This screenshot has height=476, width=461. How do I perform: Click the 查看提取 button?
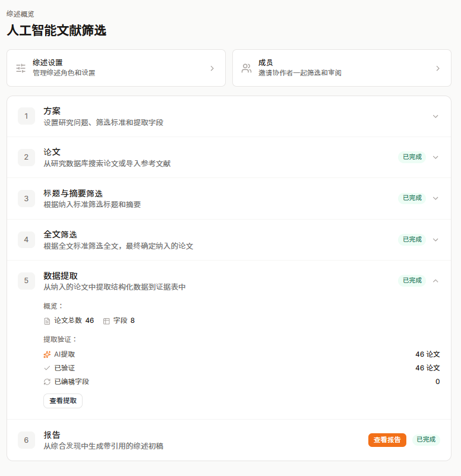(x=63, y=401)
